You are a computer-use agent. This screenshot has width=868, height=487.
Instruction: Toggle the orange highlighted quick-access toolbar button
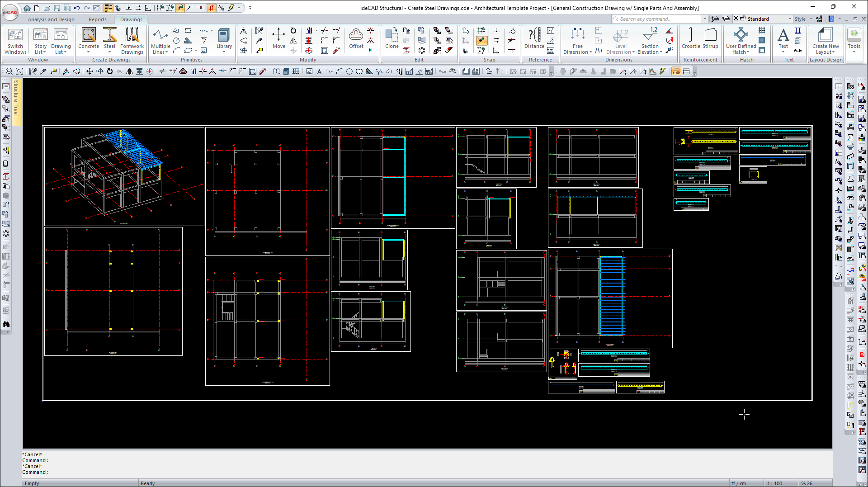pyautogui.click(x=211, y=8)
